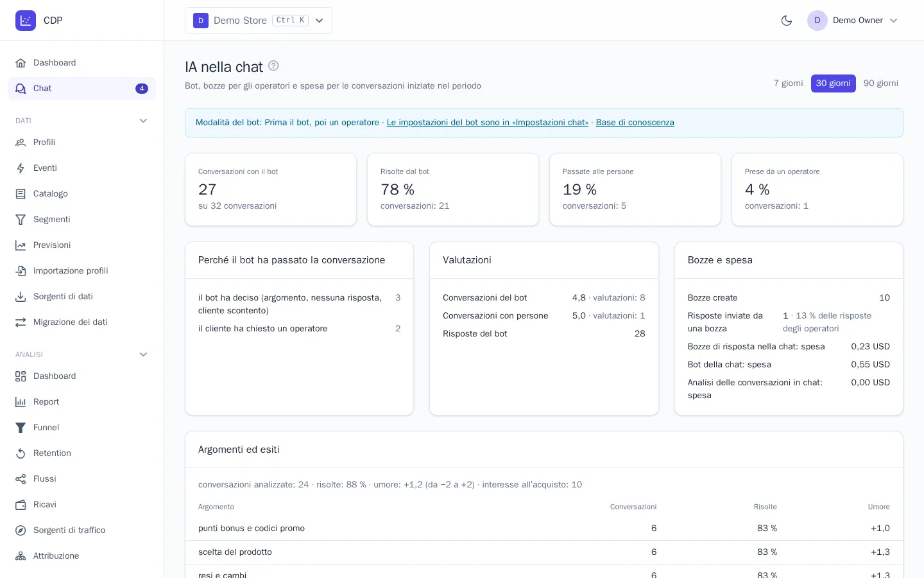Click the Risposte del bot value 28
This screenshot has height=578, width=924.
tap(640, 334)
